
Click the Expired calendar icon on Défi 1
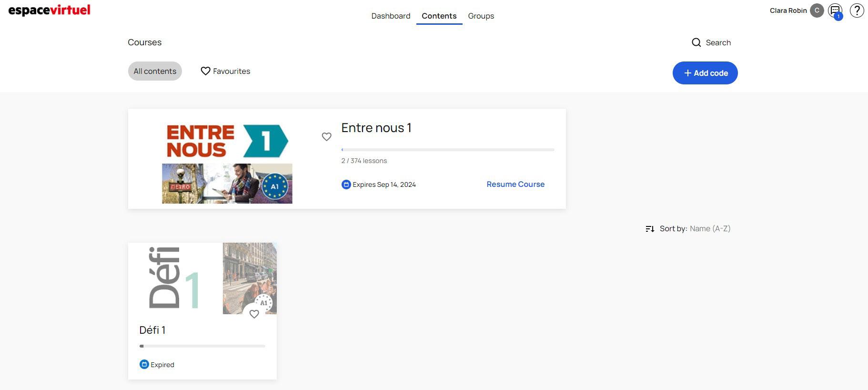(144, 364)
